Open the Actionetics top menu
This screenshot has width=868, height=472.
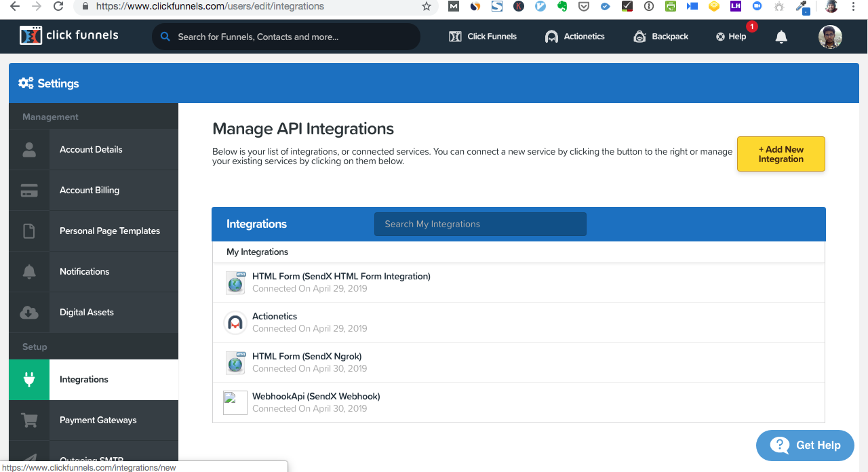click(574, 37)
